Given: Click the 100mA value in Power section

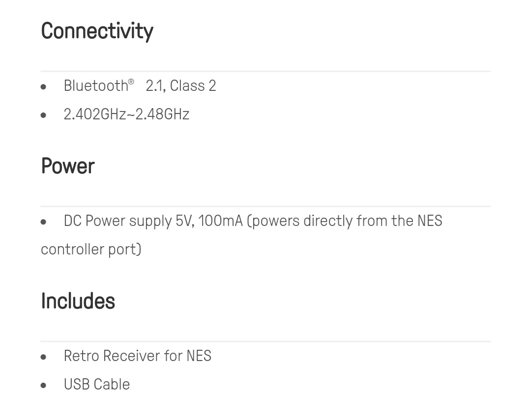Looking at the screenshot, I should point(220,221).
